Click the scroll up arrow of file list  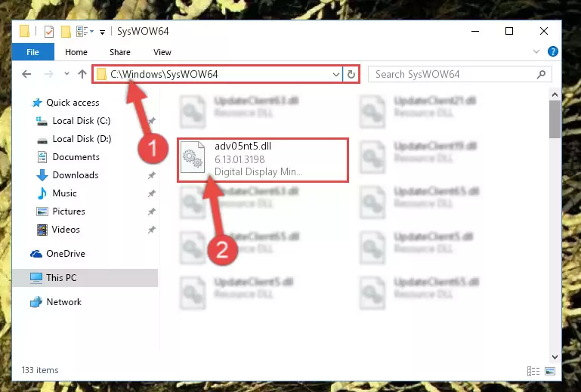[x=555, y=95]
